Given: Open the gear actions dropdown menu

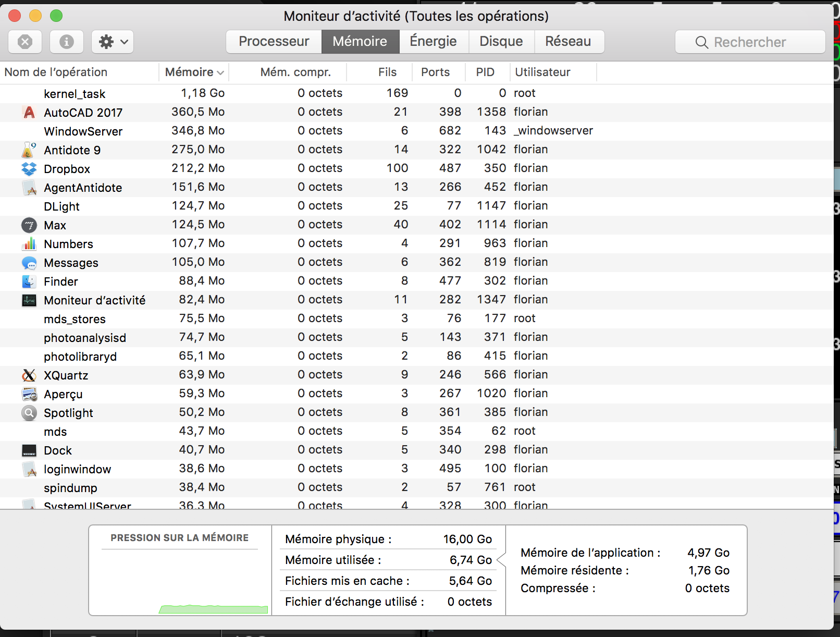Looking at the screenshot, I should (113, 42).
